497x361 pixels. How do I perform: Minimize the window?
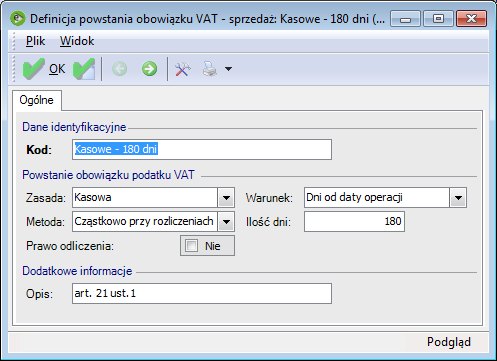click(x=405, y=19)
